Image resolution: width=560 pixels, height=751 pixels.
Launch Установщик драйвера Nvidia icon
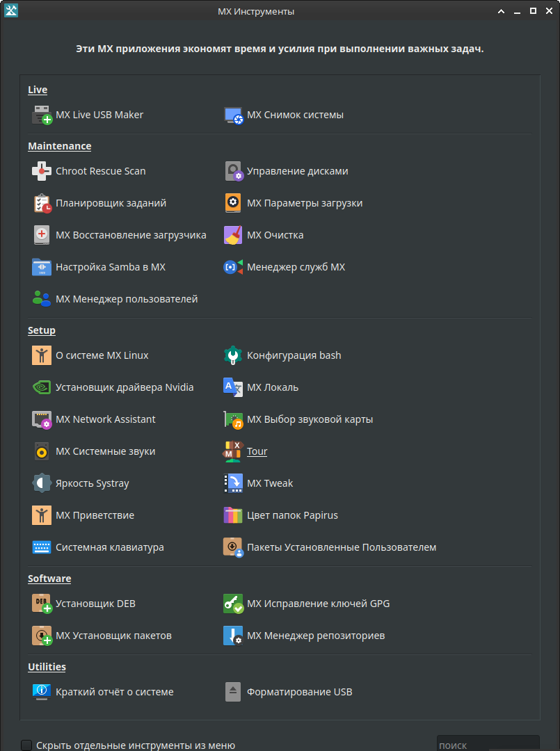click(x=42, y=387)
